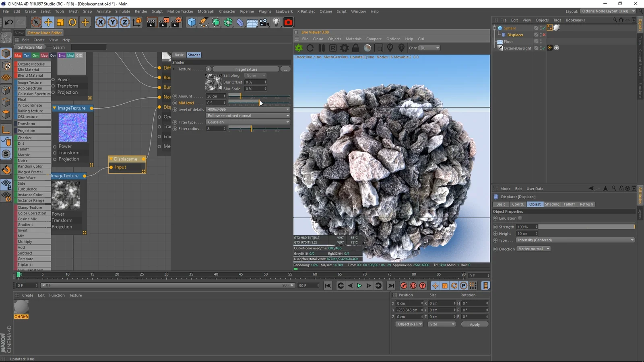Click the Get Active Mat button

pos(29,47)
